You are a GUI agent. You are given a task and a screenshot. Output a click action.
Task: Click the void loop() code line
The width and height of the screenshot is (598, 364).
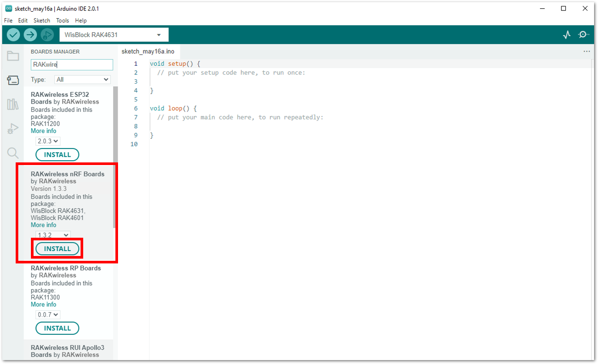(173, 108)
